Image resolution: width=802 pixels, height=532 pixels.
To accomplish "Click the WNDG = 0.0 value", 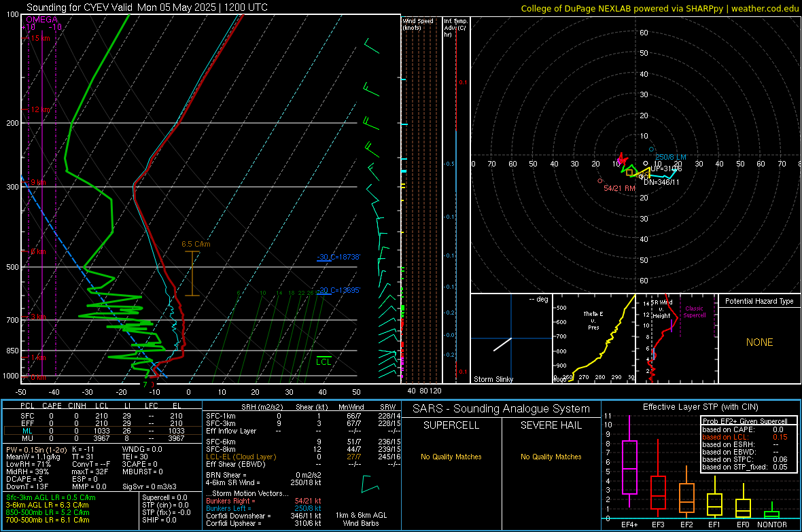I will click(142, 449).
